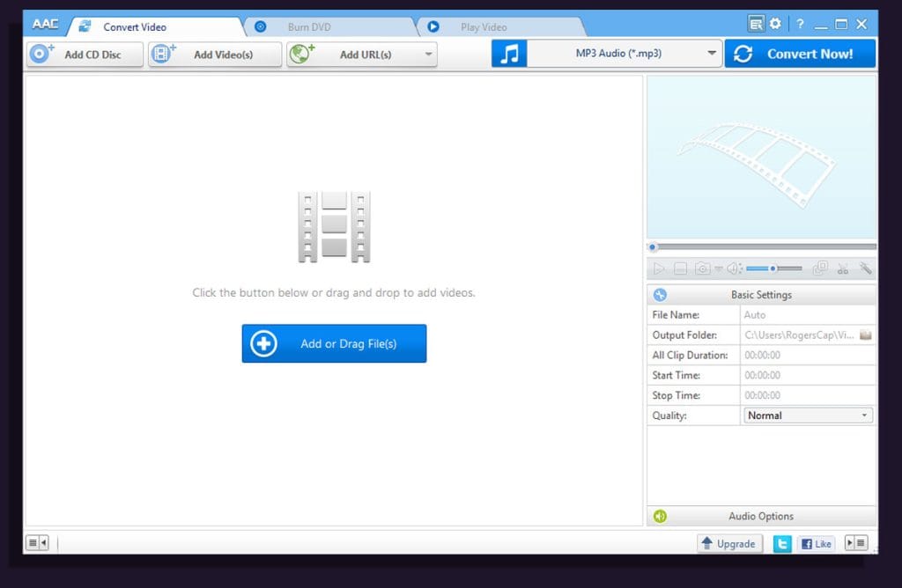Image resolution: width=902 pixels, height=588 pixels.
Task: Click the Output Folder path field
Action: tap(800, 335)
